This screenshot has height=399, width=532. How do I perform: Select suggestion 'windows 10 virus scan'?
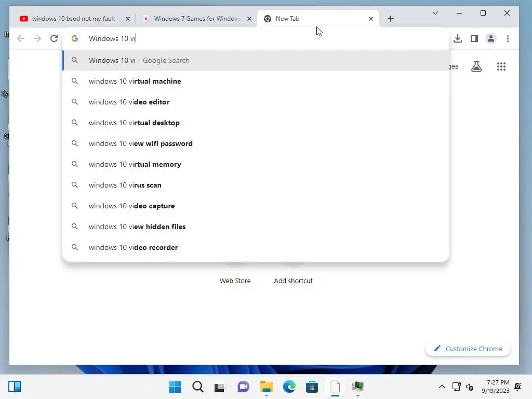pos(256,185)
